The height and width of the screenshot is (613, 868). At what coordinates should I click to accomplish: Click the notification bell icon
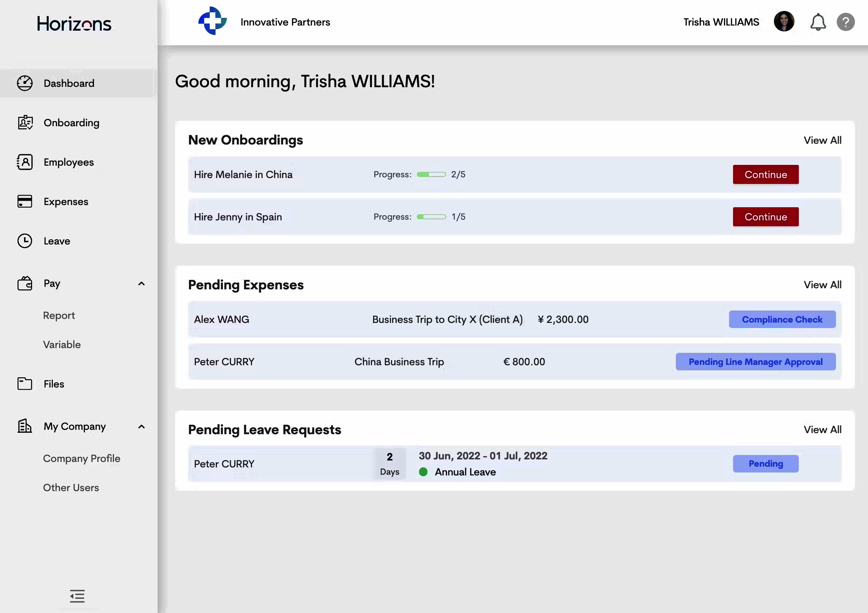818,22
